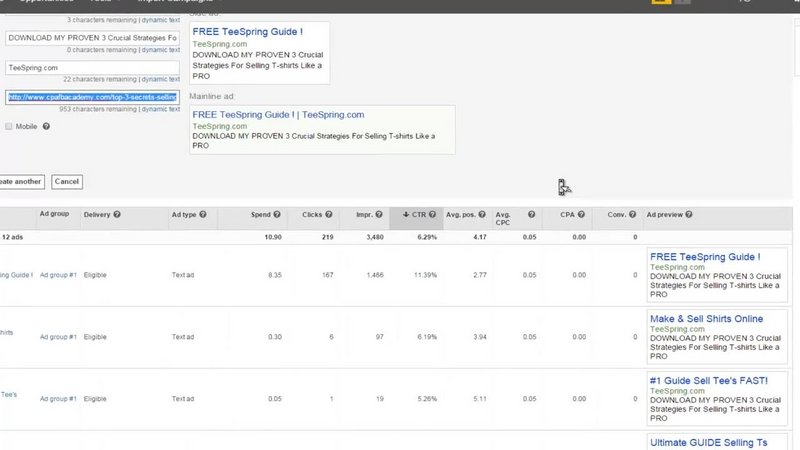The image size is (800, 450).
Task: Open Ad group #1 link in 6.19% row
Action: coord(58,337)
